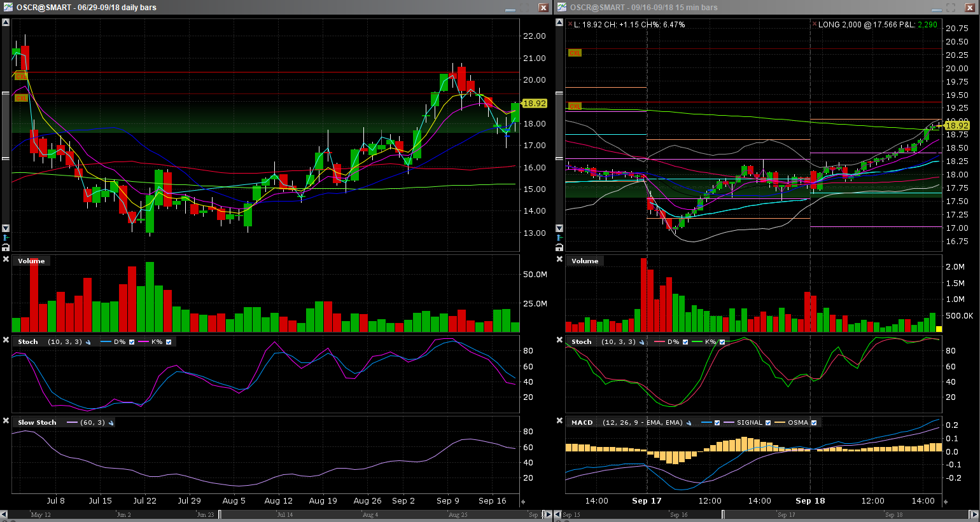Toggle D% line on daily Stoch

(x=132, y=342)
